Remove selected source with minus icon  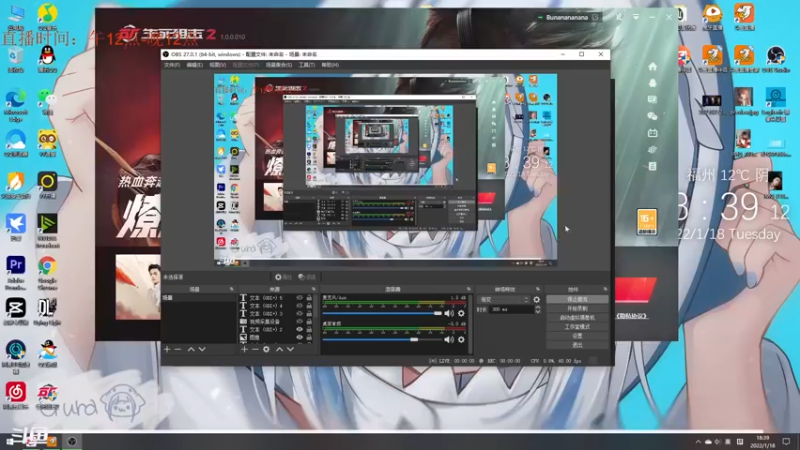click(x=255, y=349)
